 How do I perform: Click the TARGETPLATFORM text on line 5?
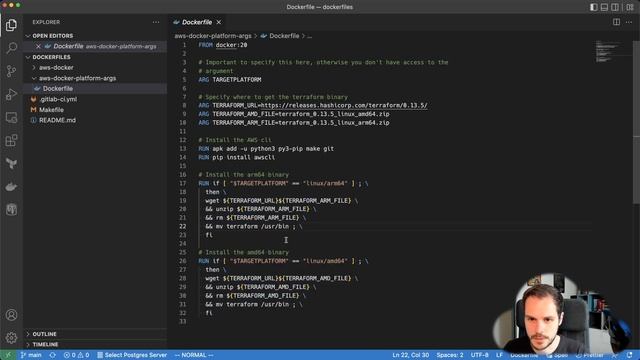coord(237,80)
